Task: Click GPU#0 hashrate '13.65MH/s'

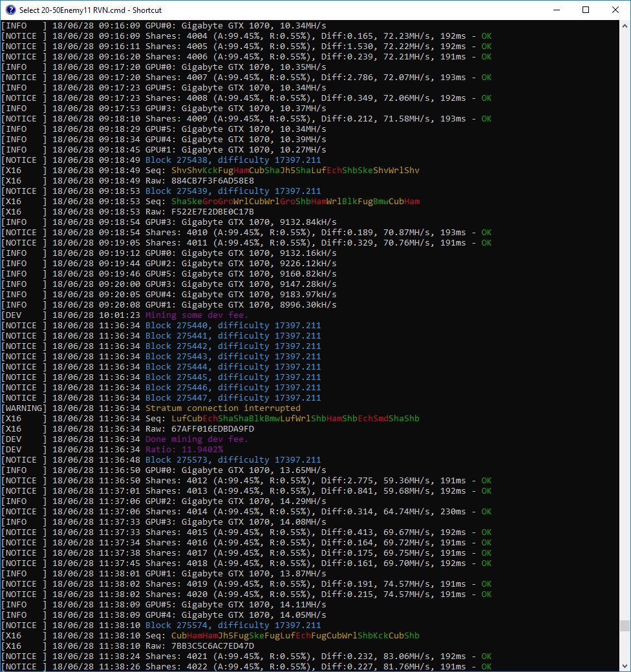Action: tap(303, 470)
